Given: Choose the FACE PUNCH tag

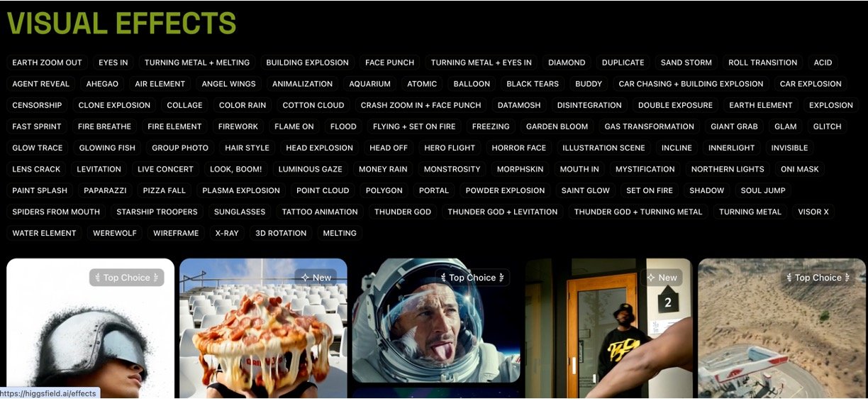Looking at the screenshot, I should [x=390, y=62].
